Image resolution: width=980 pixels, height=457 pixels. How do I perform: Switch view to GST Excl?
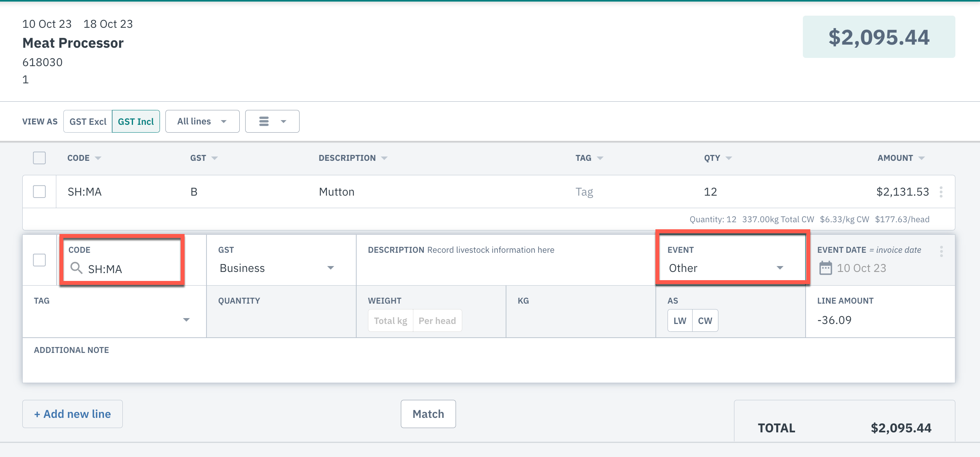click(88, 122)
